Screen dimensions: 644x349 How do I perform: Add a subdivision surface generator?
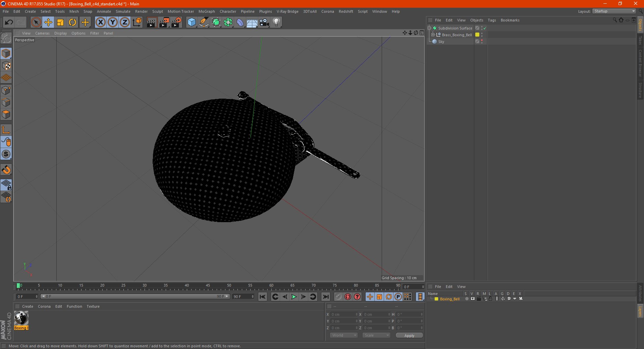point(216,22)
